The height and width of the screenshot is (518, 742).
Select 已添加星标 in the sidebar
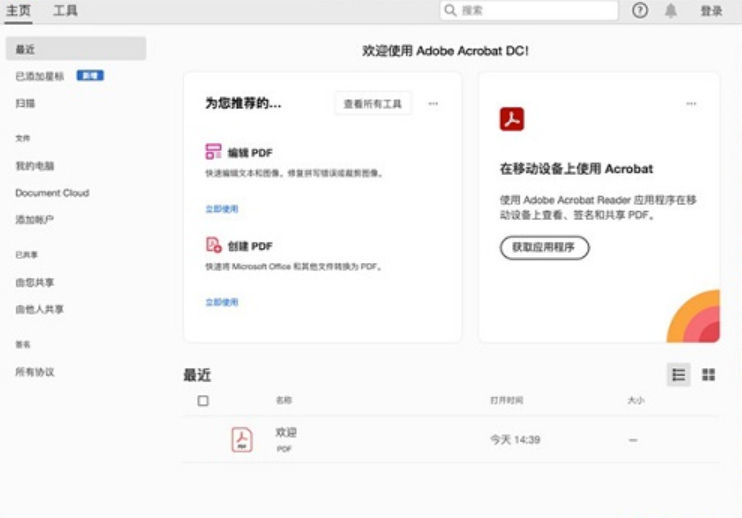tap(40, 76)
